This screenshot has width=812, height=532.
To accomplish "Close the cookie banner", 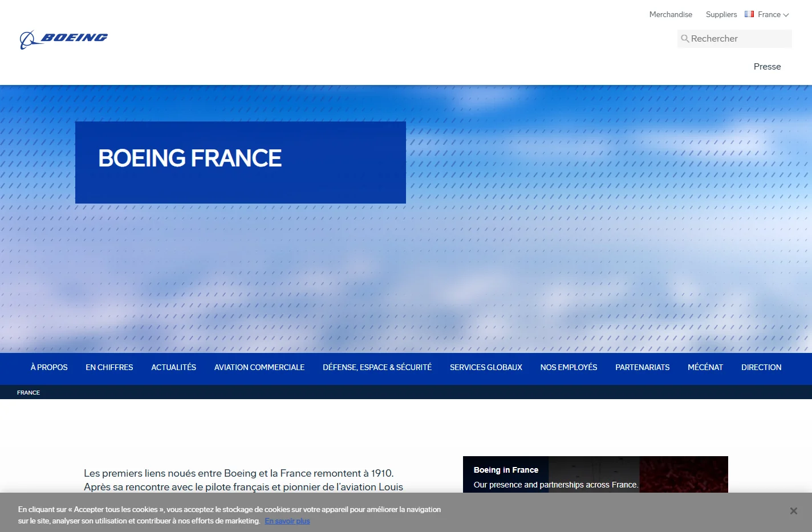I will 793,511.
